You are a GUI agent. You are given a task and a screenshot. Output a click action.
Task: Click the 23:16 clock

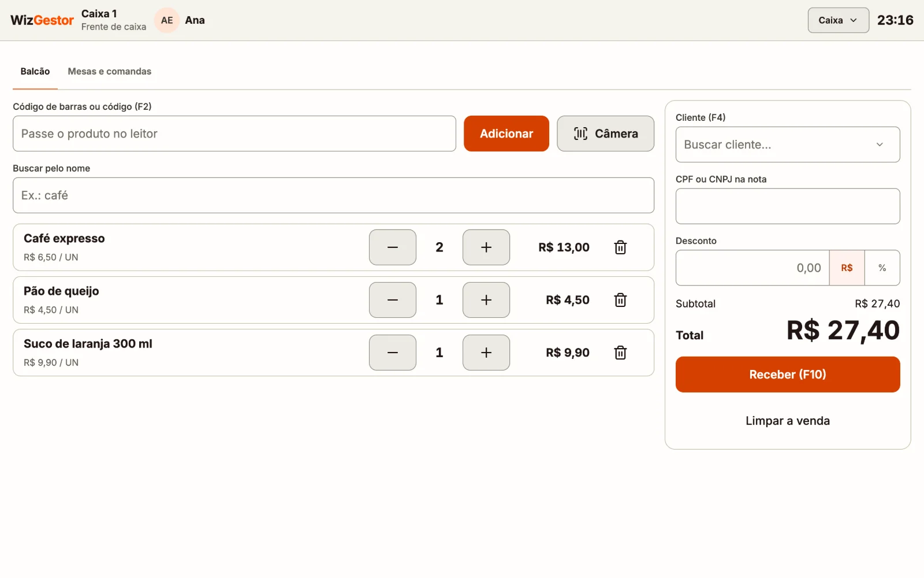895,20
